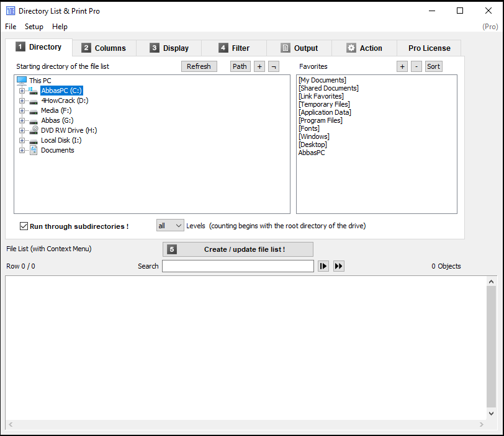
Task: Select Documents label in directory tree
Action: point(58,150)
